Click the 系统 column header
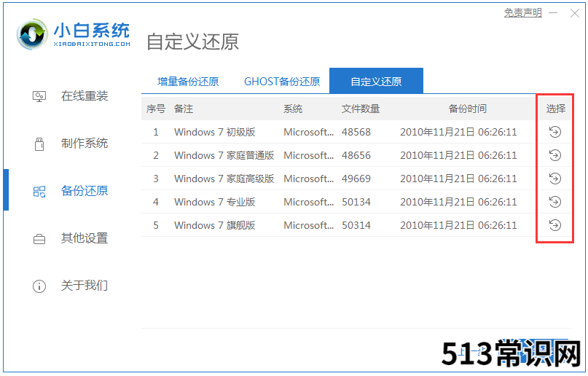Screen dimensions: 588x376 point(293,109)
